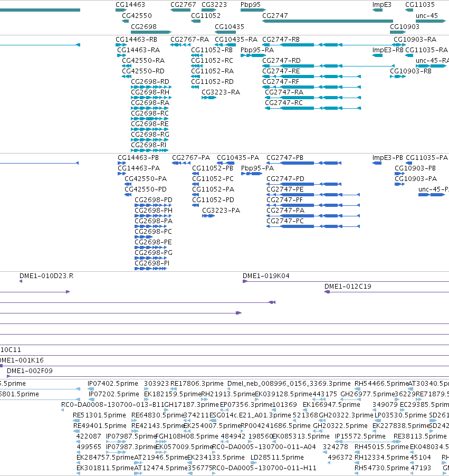Open BAC clone label DME1-012C19

(x=348, y=286)
